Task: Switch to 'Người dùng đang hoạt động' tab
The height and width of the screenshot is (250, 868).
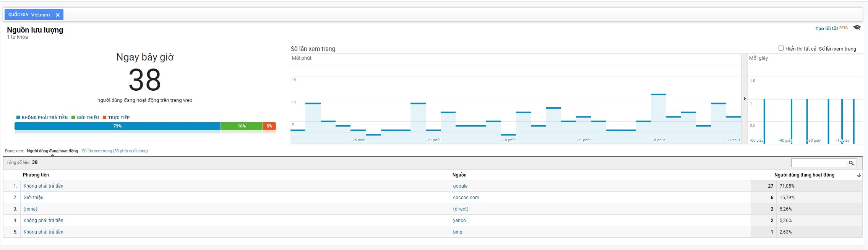Action: tap(52, 151)
